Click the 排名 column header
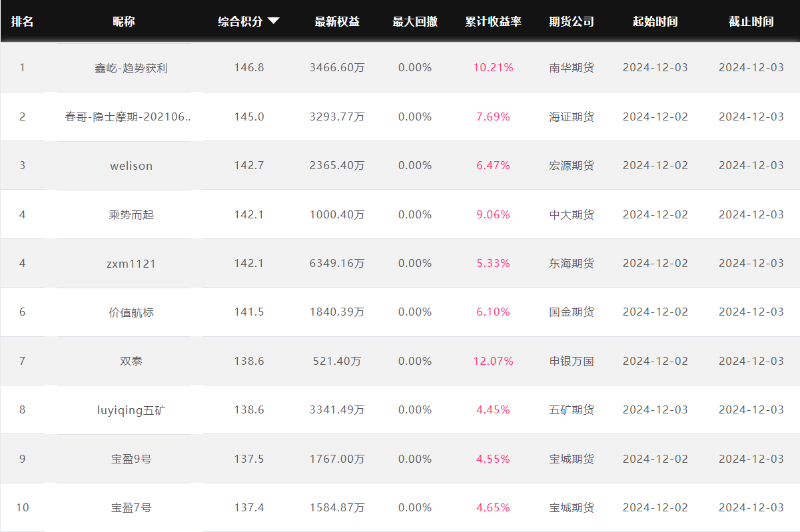The image size is (800, 532). coord(22,21)
